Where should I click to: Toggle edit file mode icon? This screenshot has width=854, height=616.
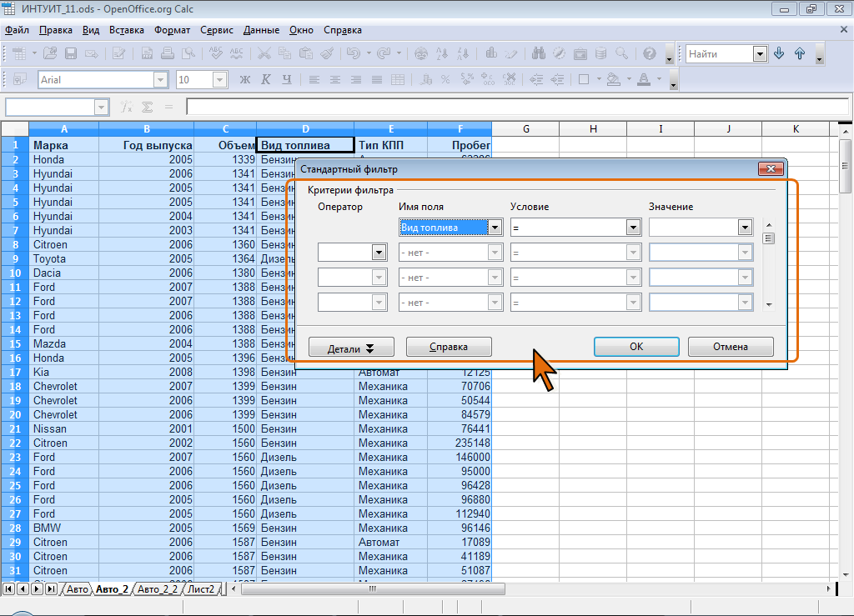[x=118, y=53]
